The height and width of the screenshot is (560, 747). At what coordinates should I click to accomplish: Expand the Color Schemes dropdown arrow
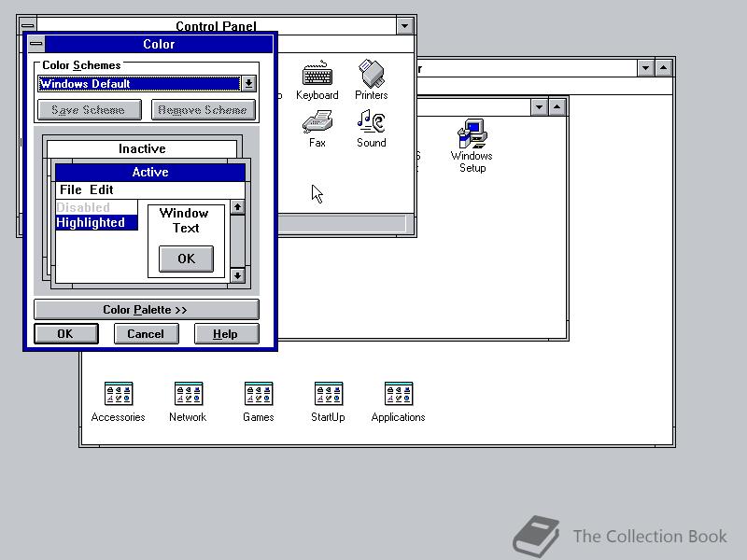point(248,84)
